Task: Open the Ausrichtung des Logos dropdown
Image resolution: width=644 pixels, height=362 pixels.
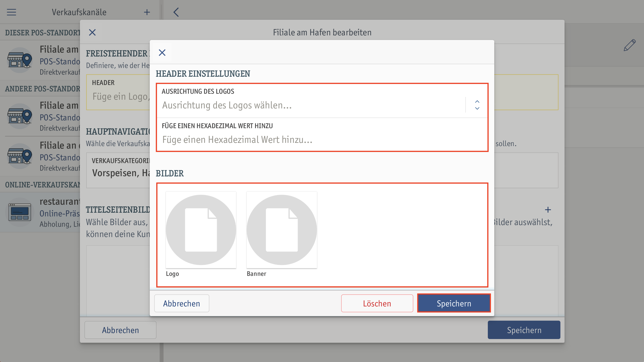Action: point(322,101)
